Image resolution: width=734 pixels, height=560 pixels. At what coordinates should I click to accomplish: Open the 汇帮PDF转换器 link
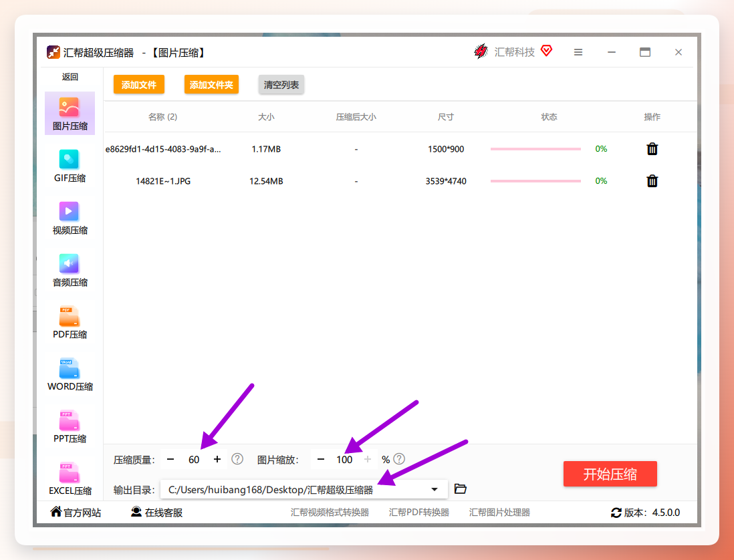[419, 513]
